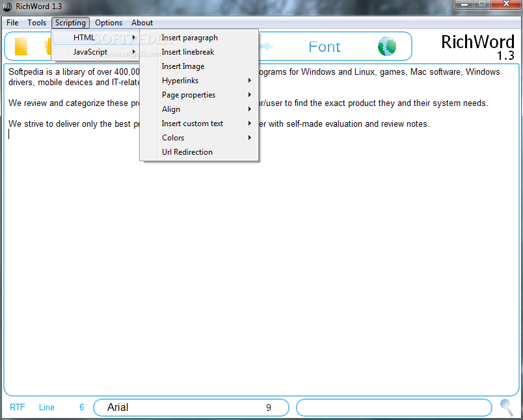Open the Options menu

[109, 23]
